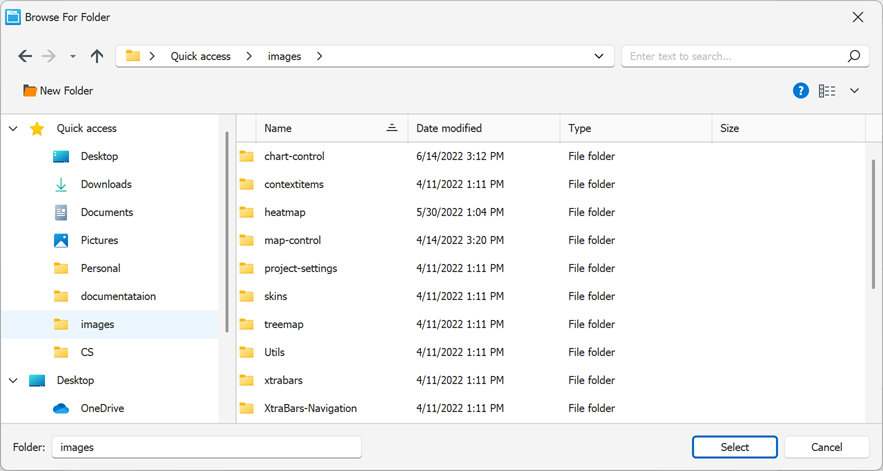
Task: Click the Cancel button
Action: [x=827, y=447]
